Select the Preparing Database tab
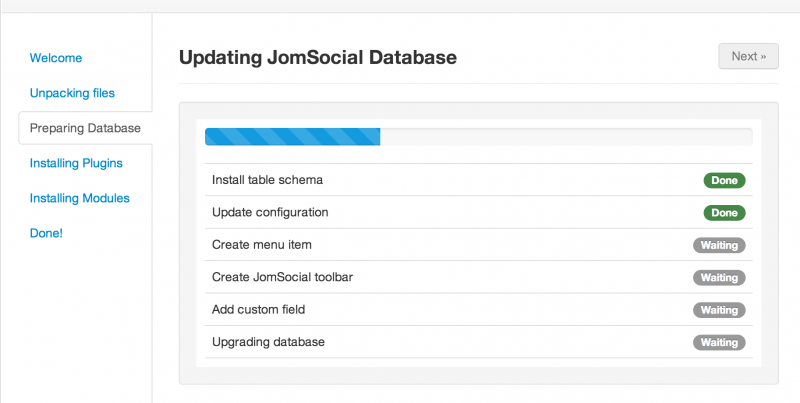800x403 pixels. pos(85,128)
